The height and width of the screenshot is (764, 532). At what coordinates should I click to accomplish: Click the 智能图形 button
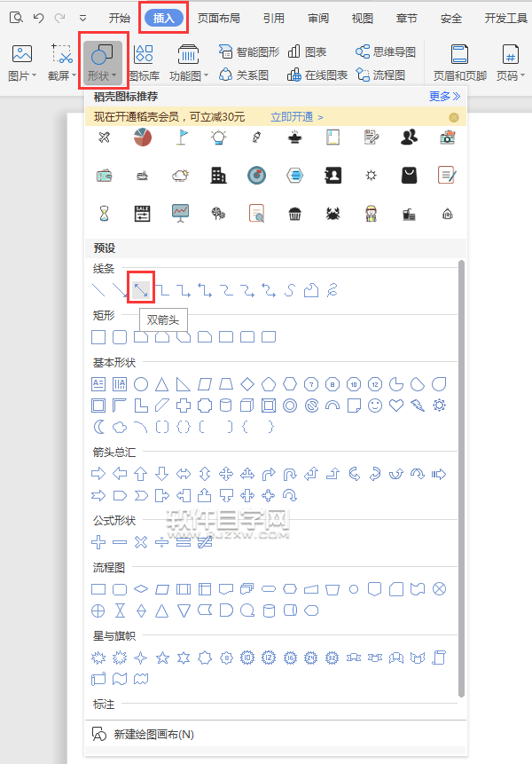(x=249, y=52)
